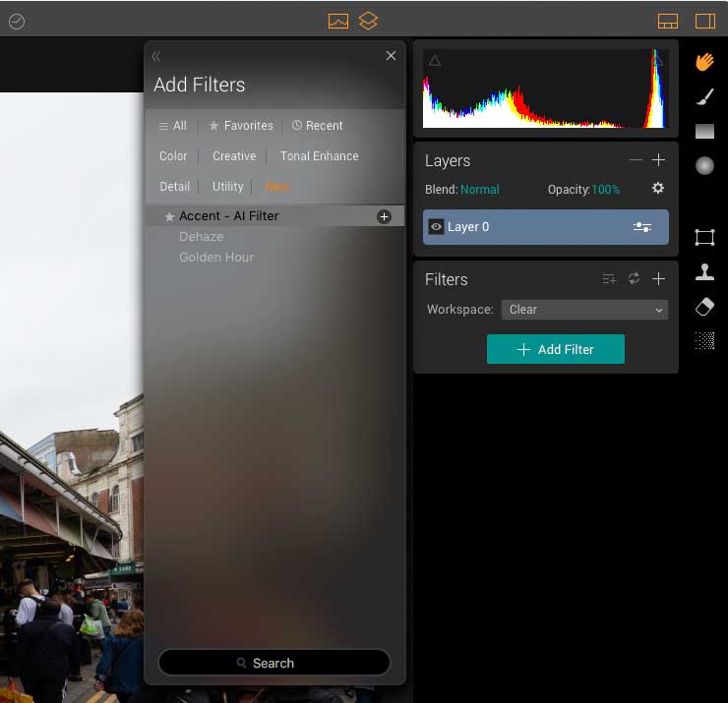Open the Workspace dropdown set to Clear
Image resolution: width=728 pixels, height=703 pixels.
[x=584, y=310]
